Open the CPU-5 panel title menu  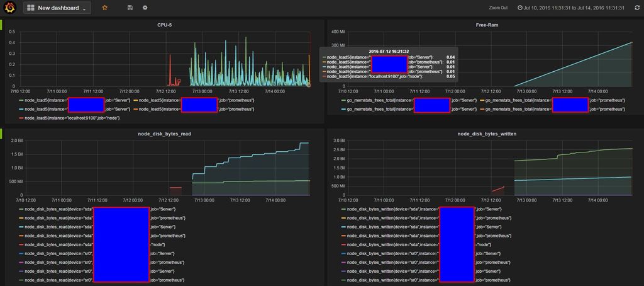(x=164, y=25)
